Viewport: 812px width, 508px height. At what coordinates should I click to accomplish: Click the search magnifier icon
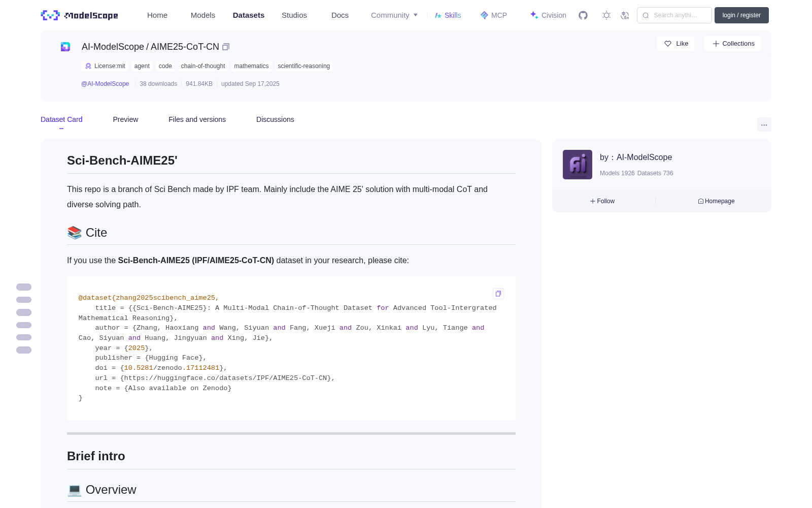[x=646, y=15]
